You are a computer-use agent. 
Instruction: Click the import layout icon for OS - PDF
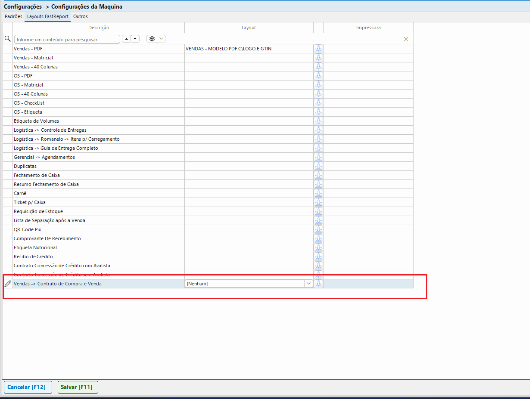tap(318, 76)
